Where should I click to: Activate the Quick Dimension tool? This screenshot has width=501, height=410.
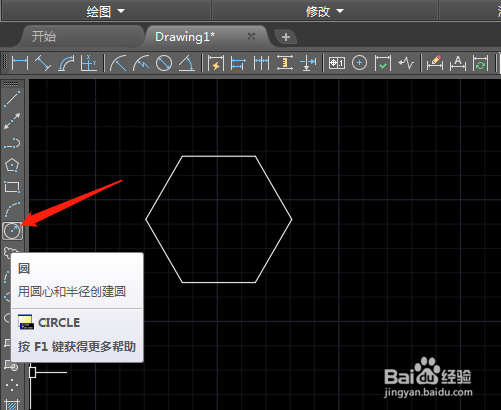pos(216,63)
